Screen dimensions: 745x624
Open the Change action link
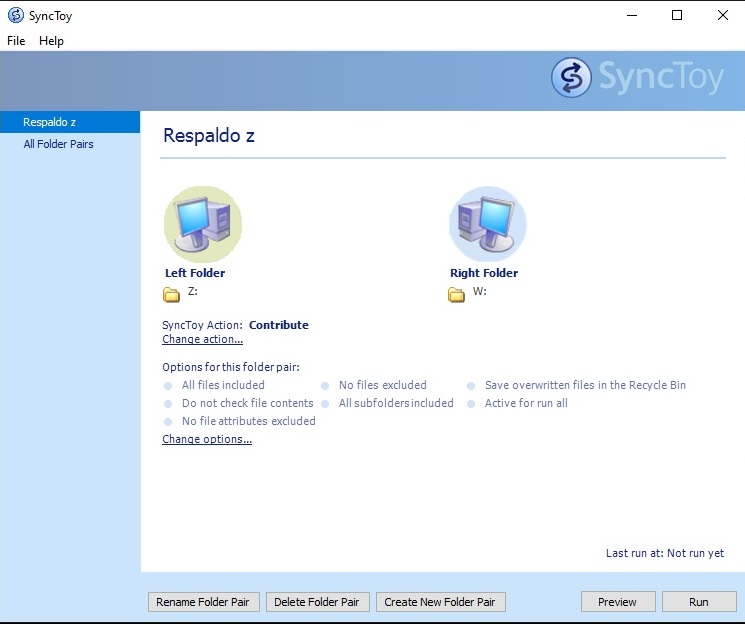click(x=202, y=340)
